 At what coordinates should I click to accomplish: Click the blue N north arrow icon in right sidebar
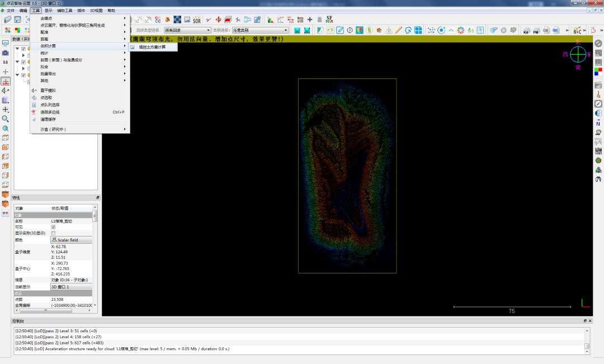(598, 123)
